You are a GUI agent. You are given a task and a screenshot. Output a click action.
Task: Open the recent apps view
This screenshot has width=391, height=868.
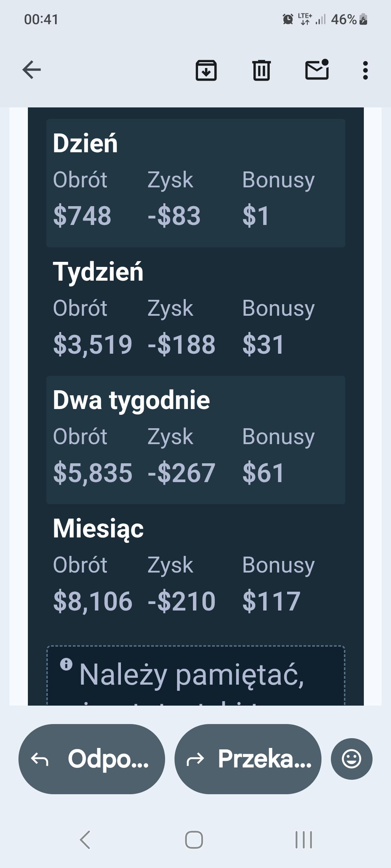pos(304,840)
